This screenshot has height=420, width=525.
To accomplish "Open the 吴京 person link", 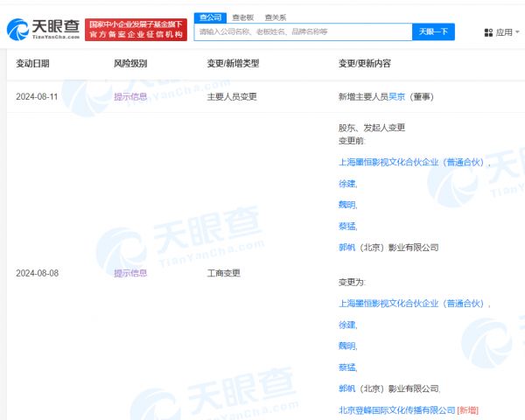I will [x=396, y=97].
